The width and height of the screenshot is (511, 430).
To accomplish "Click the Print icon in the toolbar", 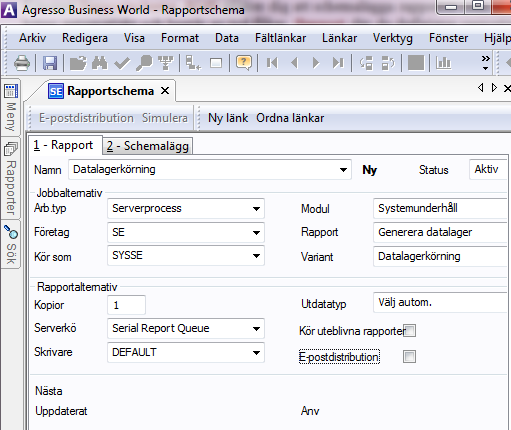I will coord(22,62).
